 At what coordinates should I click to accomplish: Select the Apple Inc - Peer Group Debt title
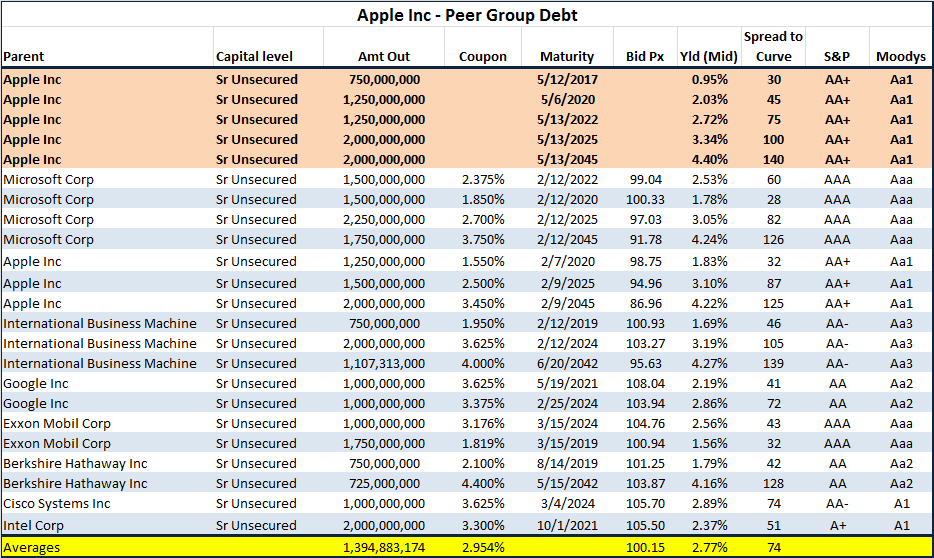467,15
